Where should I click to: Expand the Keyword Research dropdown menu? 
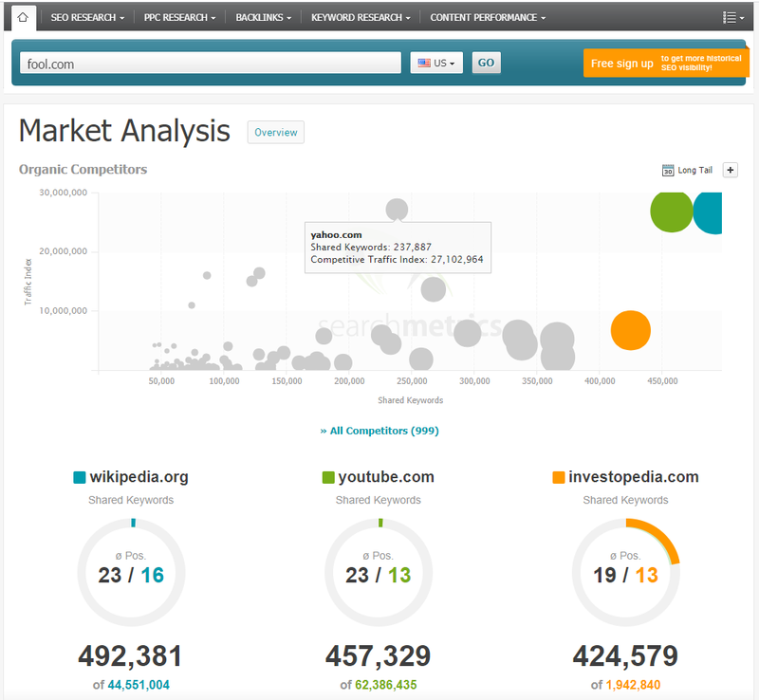(361, 17)
